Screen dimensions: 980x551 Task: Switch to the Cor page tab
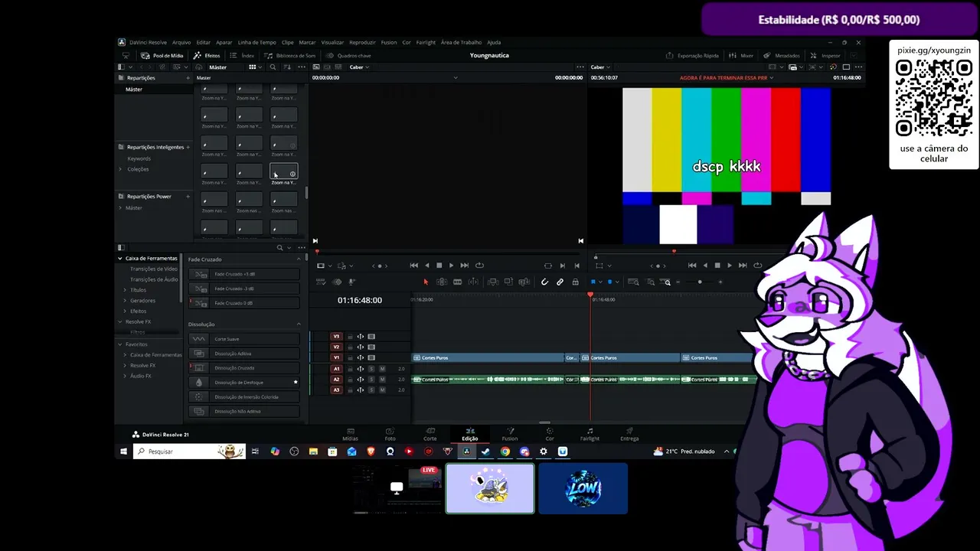[x=550, y=434]
